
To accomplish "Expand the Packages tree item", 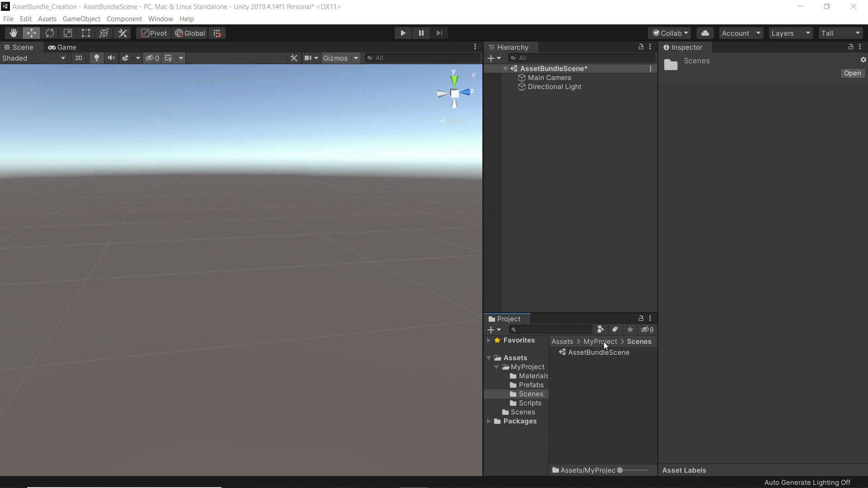I will (x=489, y=421).
